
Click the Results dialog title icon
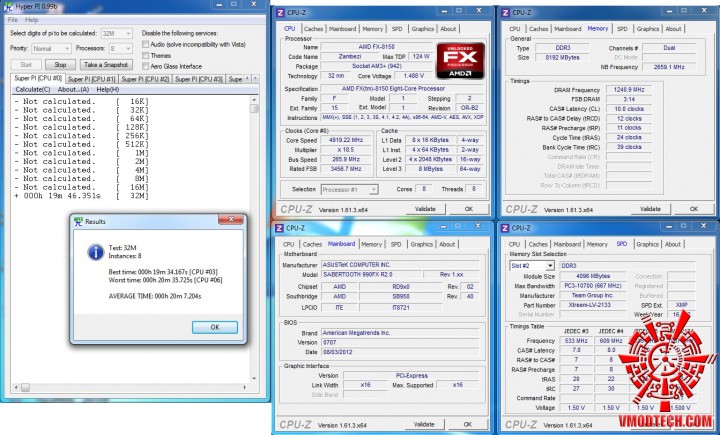point(79,221)
